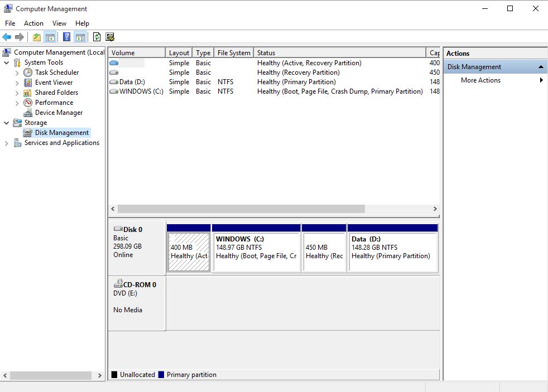This screenshot has width=548, height=392.
Task: Toggle the Show/Hide Action Pane icon
Action: click(80, 37)
